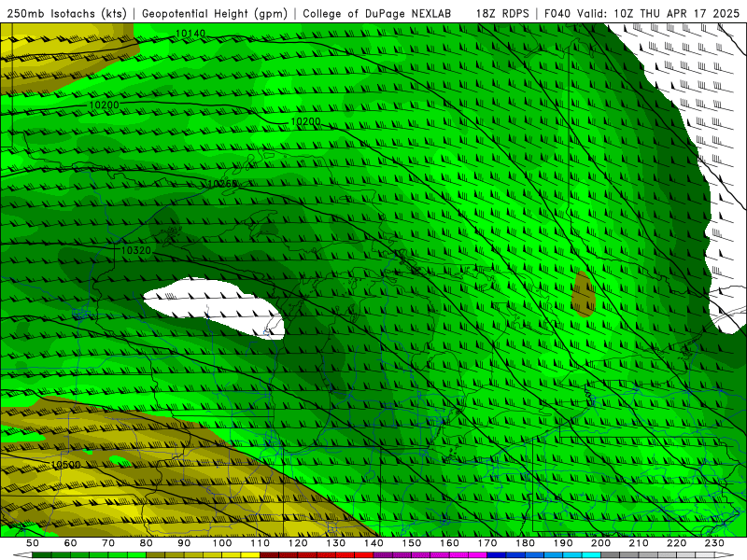Click the 140 value on the colorbar scale
The height and width of the screenshot is (560, 747).
pos(373,543)
